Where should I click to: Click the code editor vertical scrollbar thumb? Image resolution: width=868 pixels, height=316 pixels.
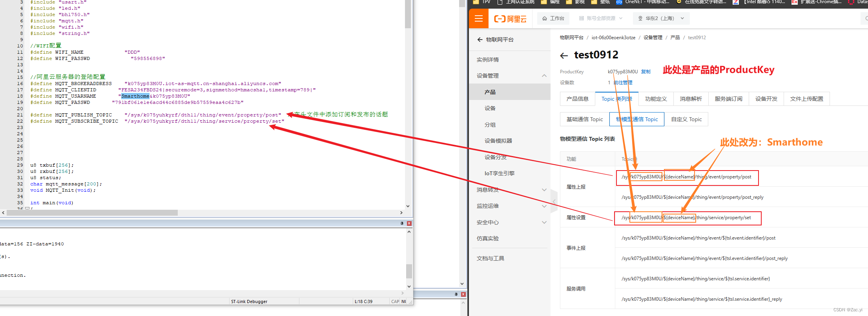(x=408, y=14)
